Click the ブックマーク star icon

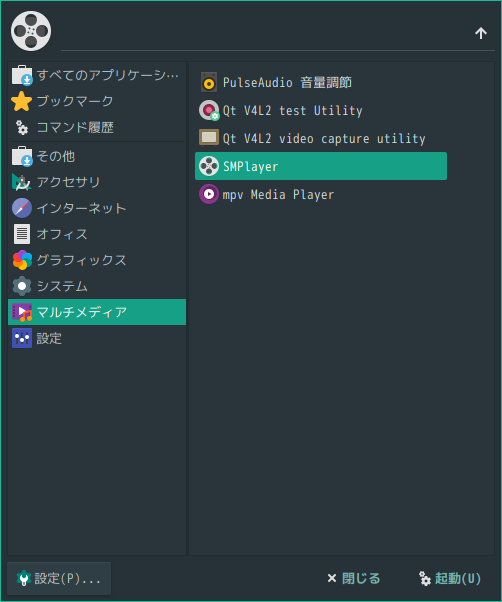click(x=22, y=101)
